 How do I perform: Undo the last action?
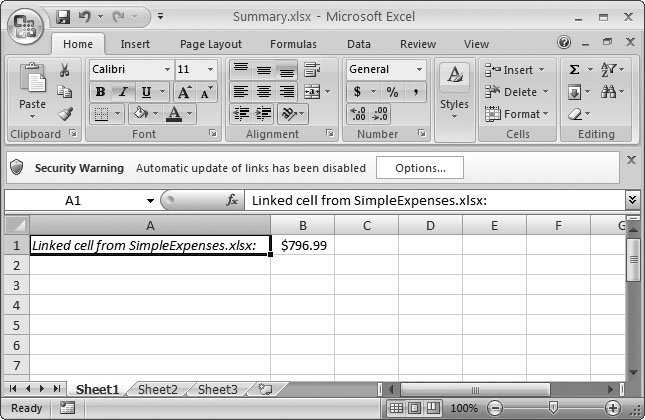(85, 17)
